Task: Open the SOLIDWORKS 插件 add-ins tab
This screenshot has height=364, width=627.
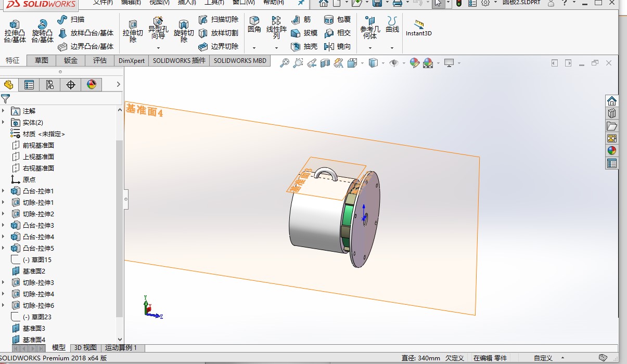Action: coord(179,60)
